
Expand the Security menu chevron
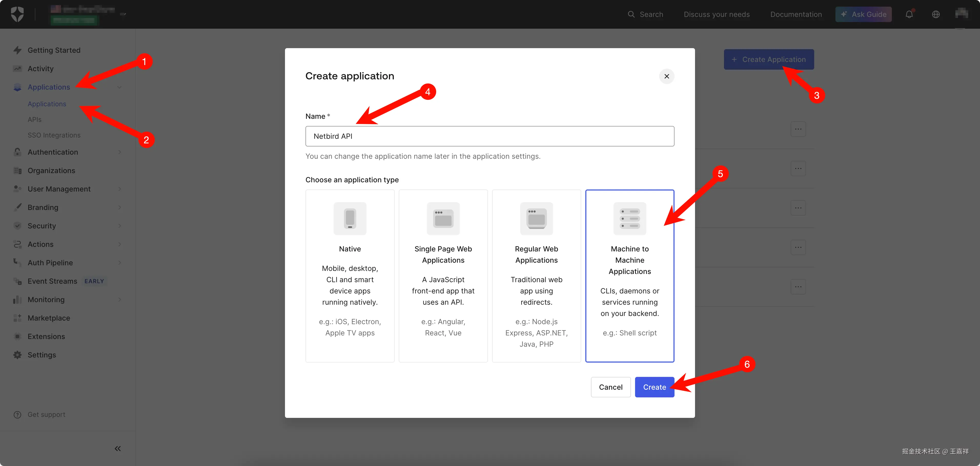[119, 226]
